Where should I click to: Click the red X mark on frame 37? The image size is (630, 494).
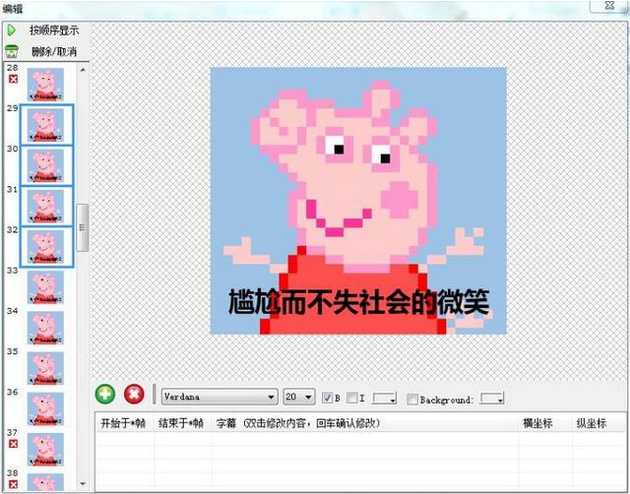click(13, 444)
